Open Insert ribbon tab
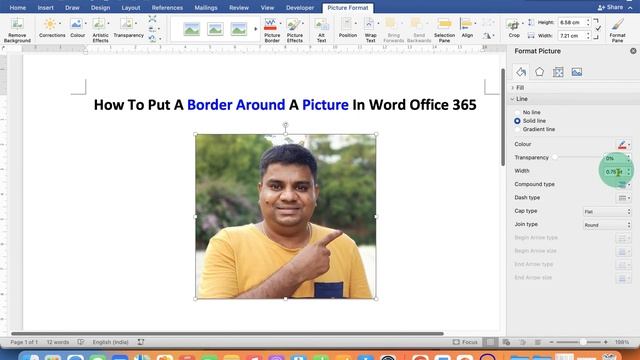This screenshot has width=640, height=360. click(x=45, y=8)
